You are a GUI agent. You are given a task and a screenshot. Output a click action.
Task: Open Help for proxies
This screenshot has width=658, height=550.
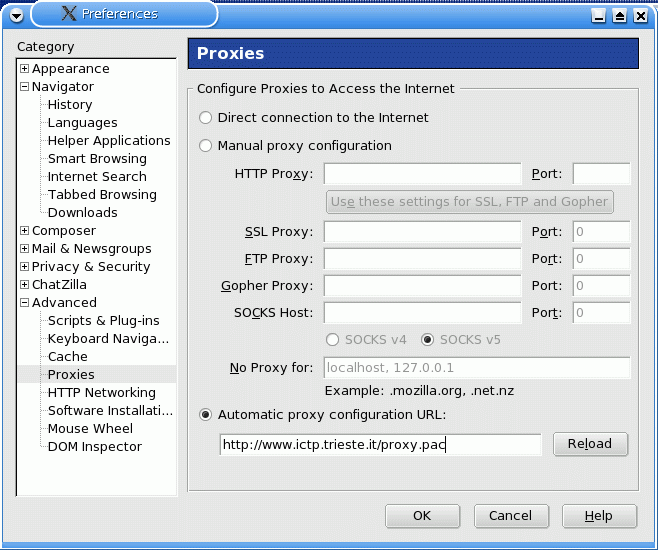pyautogui.click(x=599, y=516)
